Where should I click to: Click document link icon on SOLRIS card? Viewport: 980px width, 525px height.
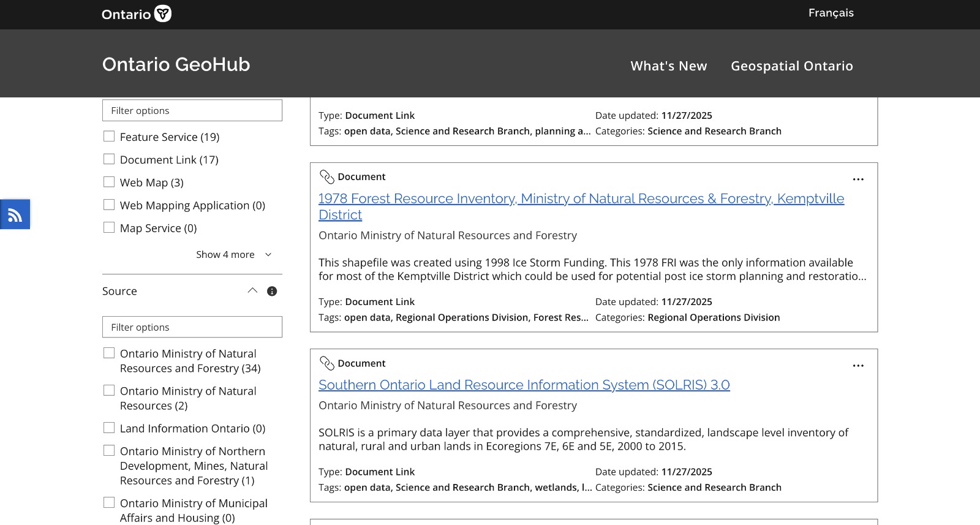click(x=327, y=363)
